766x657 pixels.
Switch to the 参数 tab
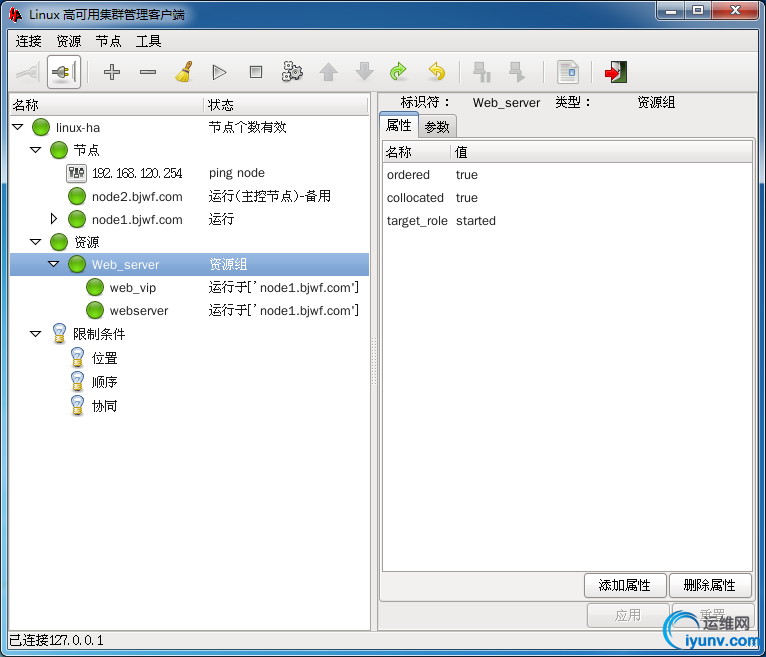click(437, 127)
